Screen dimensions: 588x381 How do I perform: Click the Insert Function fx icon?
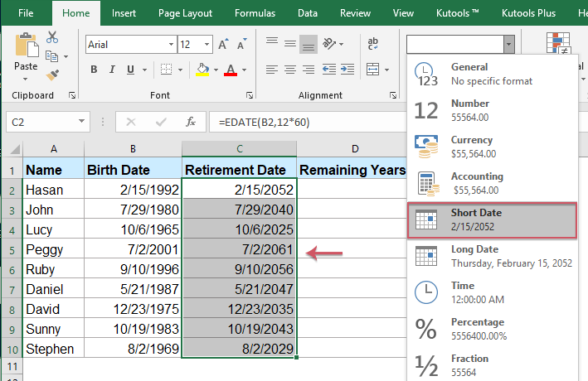(190, 122)
